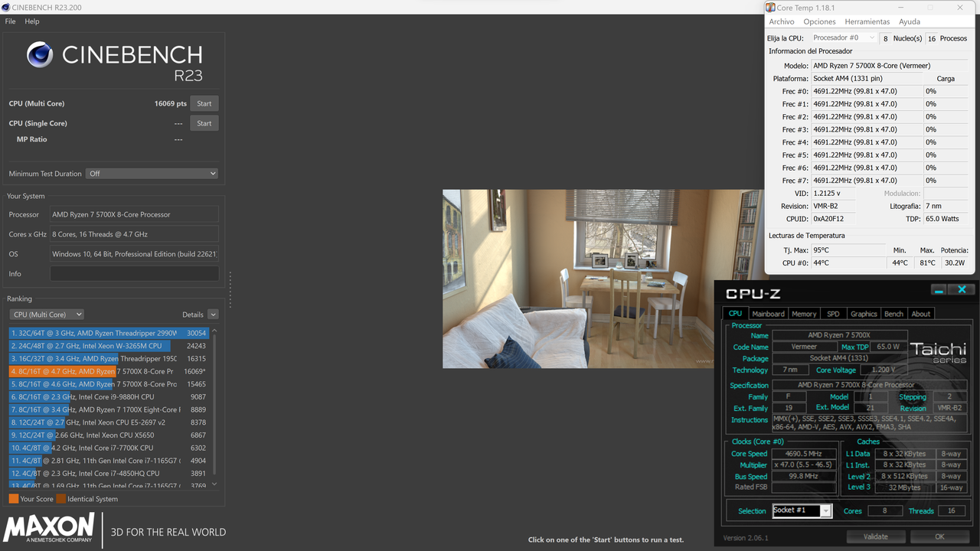
Task: Select the Threadripper 2990W ranking row
Action: pyautogui.click(x=109, y=333)
